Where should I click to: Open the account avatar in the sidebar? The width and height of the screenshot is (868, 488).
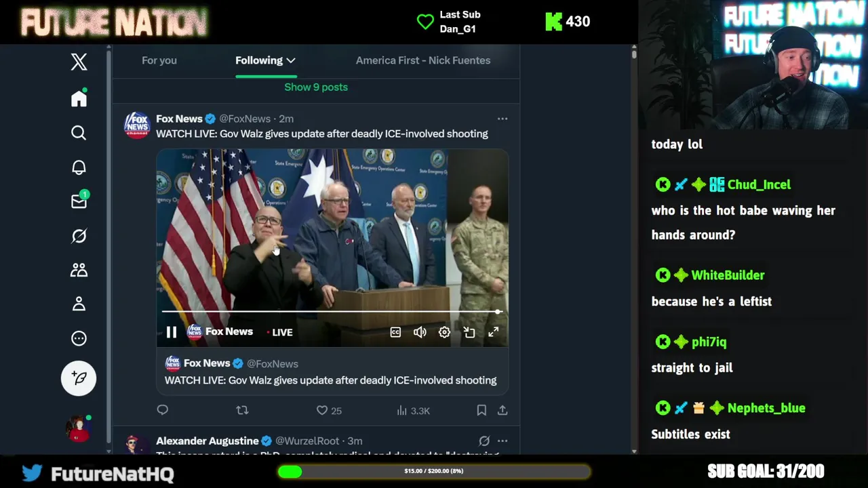click(x=79, y=428)
